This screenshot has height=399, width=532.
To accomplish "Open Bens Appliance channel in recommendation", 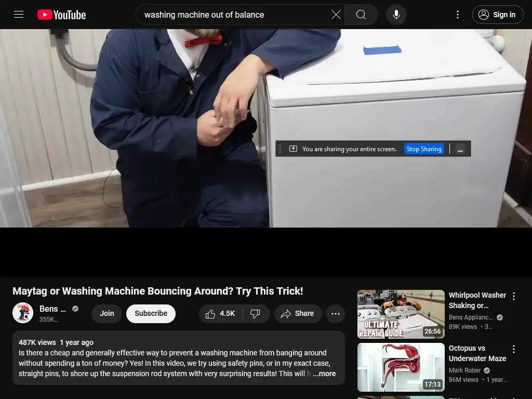I will [470, 317].
